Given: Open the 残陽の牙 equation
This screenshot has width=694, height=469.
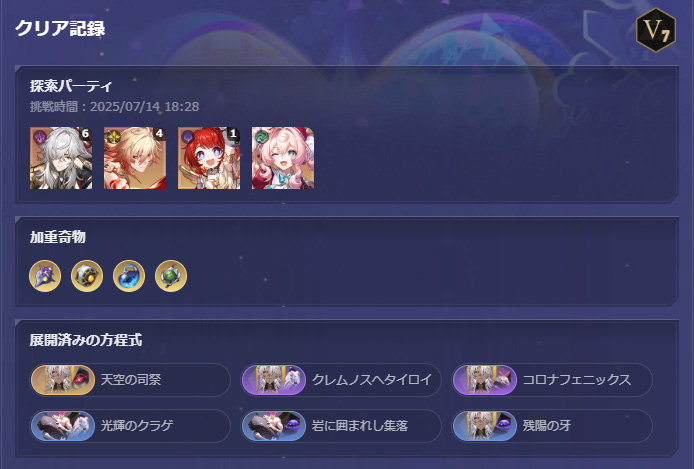Looking at the screenshot, I should (x=552, y=426).
